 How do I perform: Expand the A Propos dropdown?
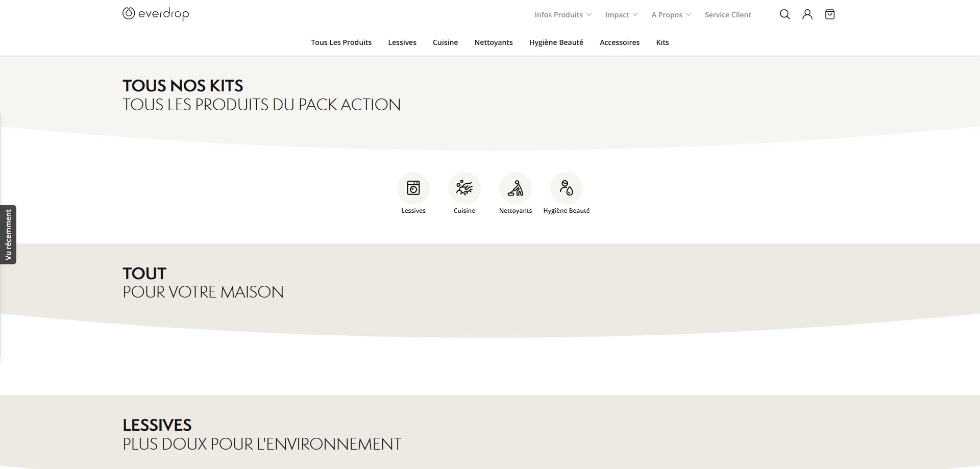point(671,15)
